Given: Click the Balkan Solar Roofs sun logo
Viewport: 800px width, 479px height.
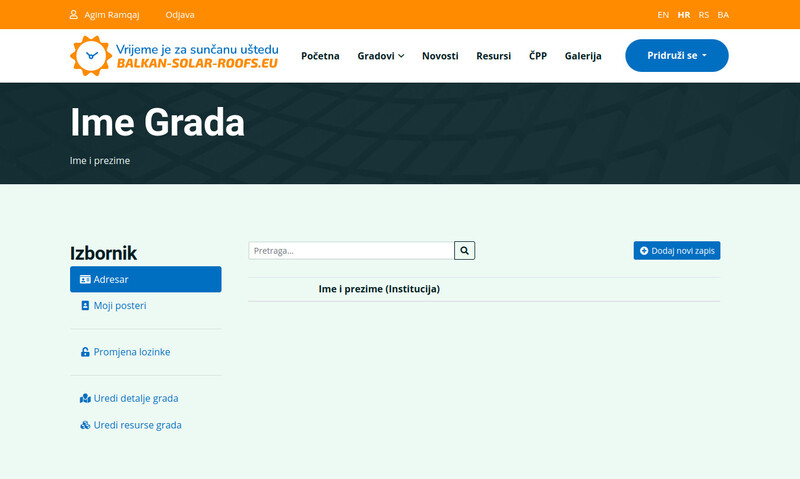Looking at the screenshot, I should click(89, 55).
